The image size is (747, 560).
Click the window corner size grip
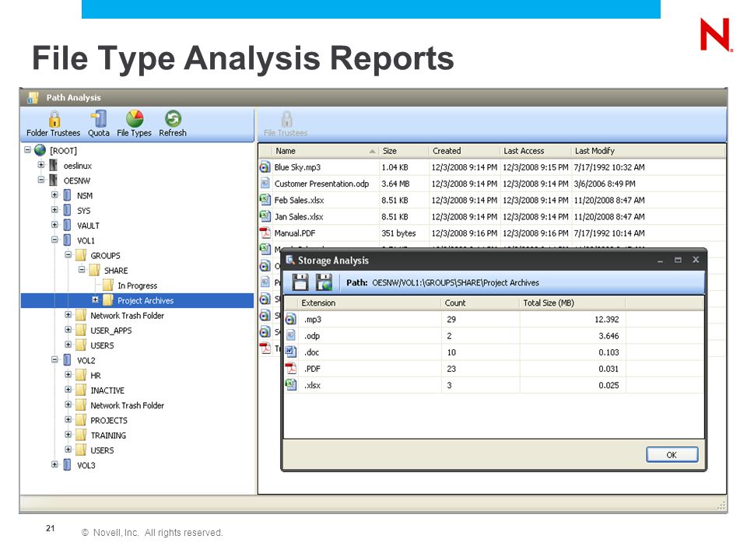pos(722,506)
